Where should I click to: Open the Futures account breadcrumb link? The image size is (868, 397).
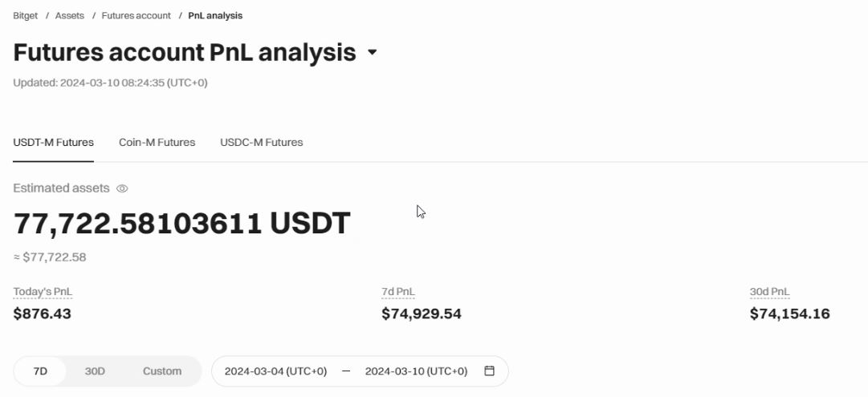click(137, 15)
